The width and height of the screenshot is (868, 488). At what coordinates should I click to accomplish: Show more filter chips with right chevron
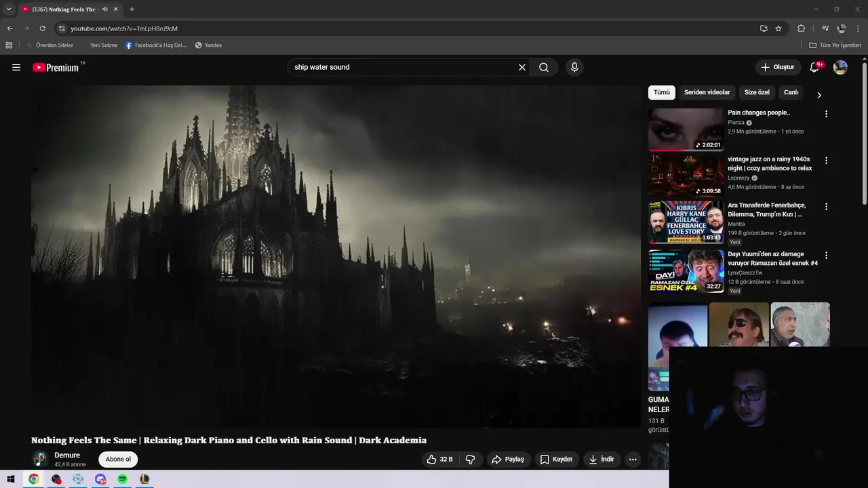tap(818, 95)
